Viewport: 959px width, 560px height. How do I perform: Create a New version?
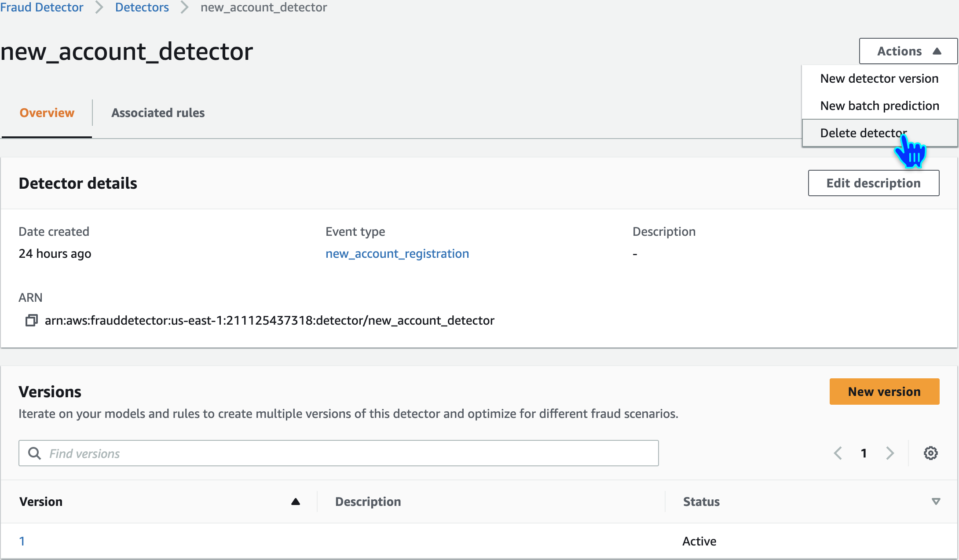click(884, 392)
